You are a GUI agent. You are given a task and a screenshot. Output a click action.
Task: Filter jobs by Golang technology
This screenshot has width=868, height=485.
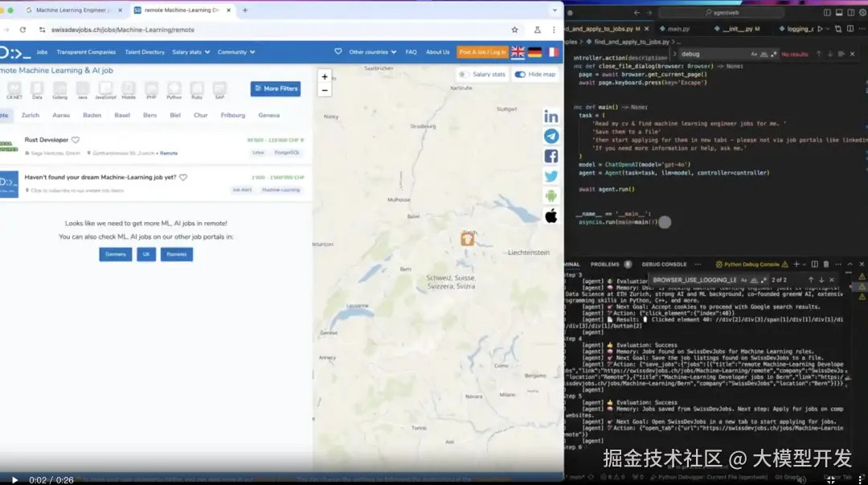click(59, 90)
